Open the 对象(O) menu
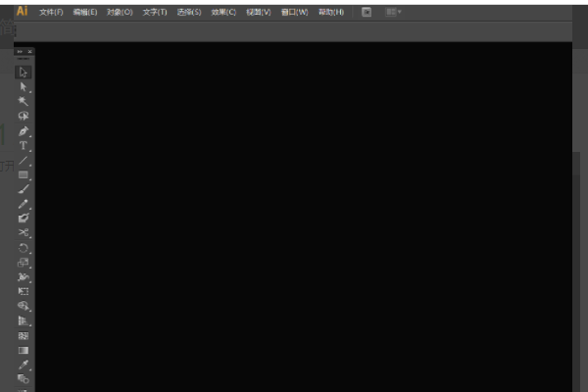Screen dimensions: 588x392 point(120,12)
